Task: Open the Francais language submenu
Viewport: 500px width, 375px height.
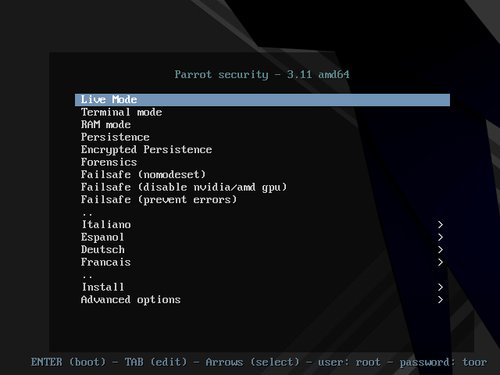Action: pos(262,262)
